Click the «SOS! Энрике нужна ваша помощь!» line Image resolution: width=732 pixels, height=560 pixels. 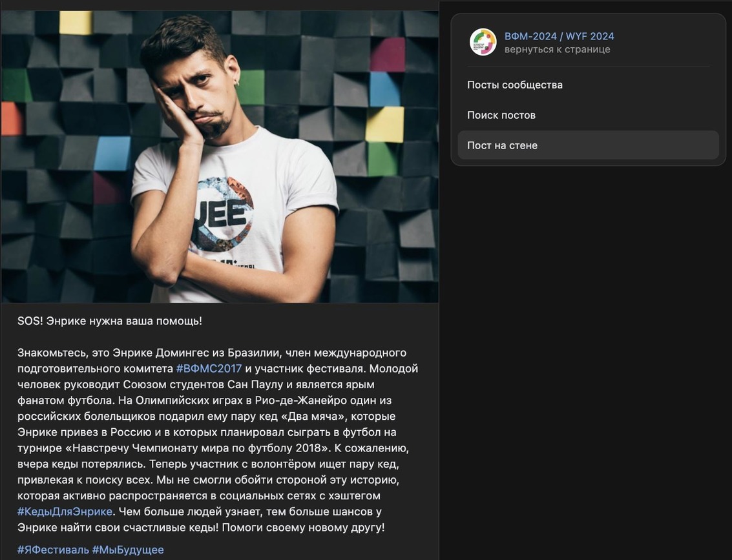click(110, 321)
